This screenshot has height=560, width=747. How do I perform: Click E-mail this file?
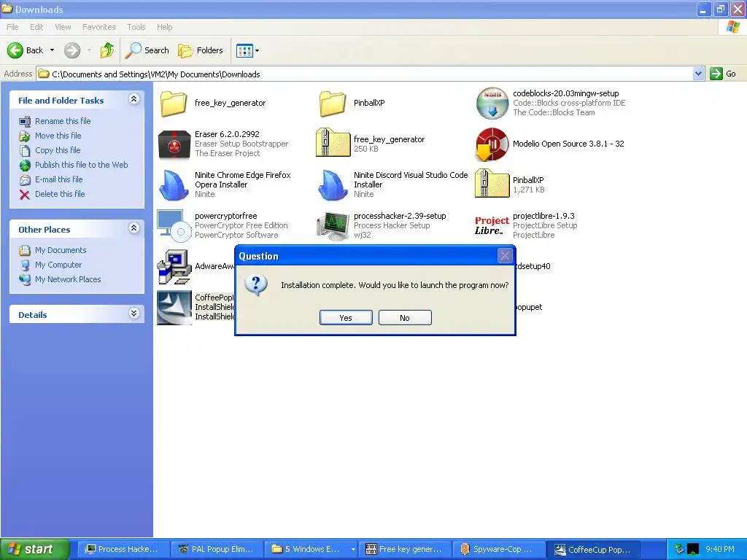pyautogui.click(x=58, y=179)
